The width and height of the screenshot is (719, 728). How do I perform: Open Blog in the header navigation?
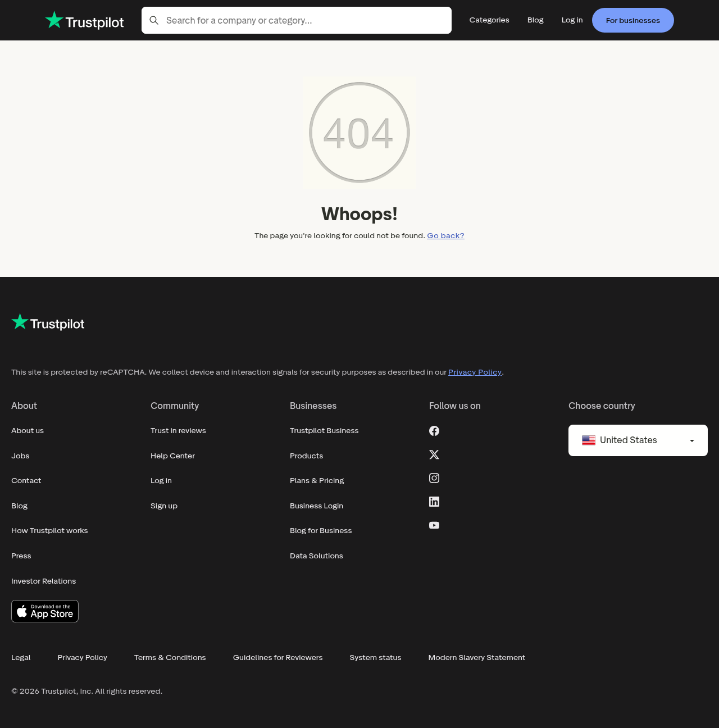(535, 20)
